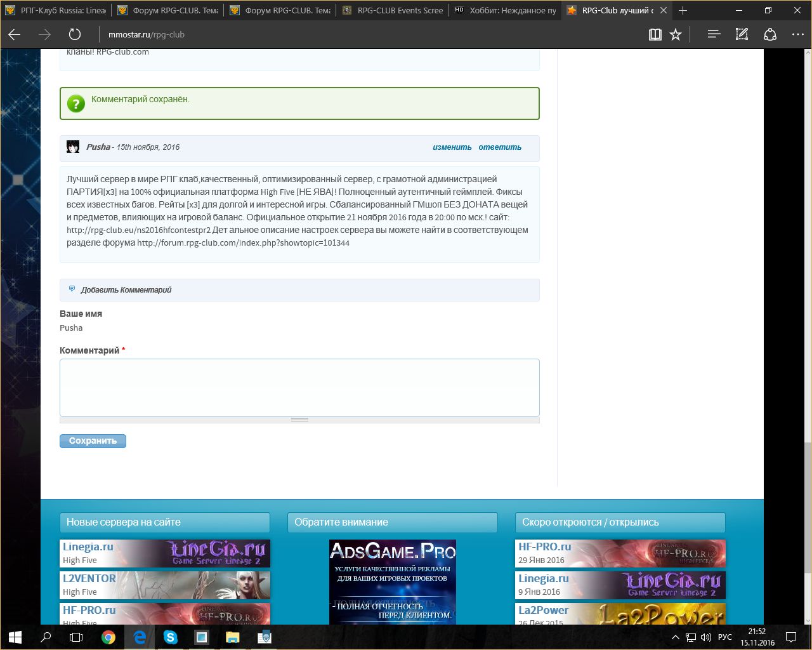This screenshot has height=650, width=812.
Task: Click the Комментарий сохранён notice text
Action: pos(140,99)
